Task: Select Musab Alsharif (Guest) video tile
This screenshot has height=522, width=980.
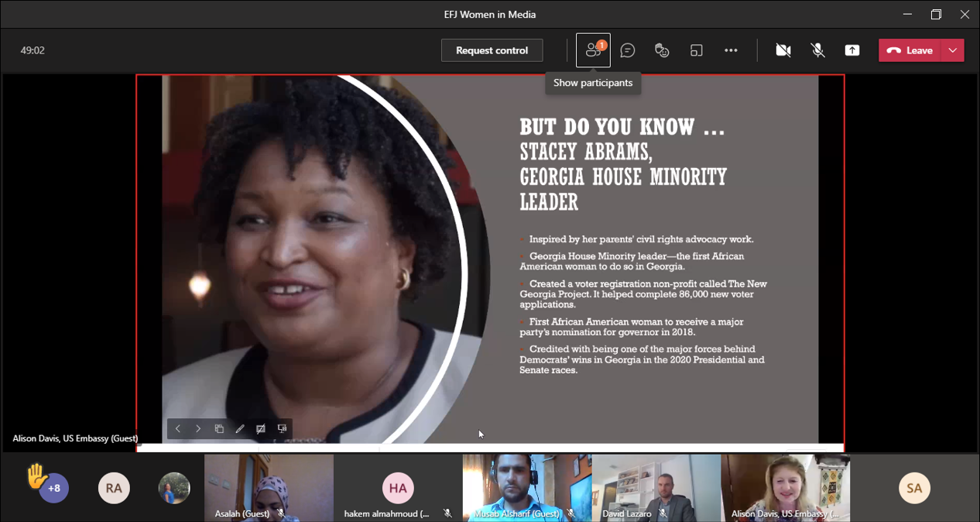Action: [x=527, y=487]
